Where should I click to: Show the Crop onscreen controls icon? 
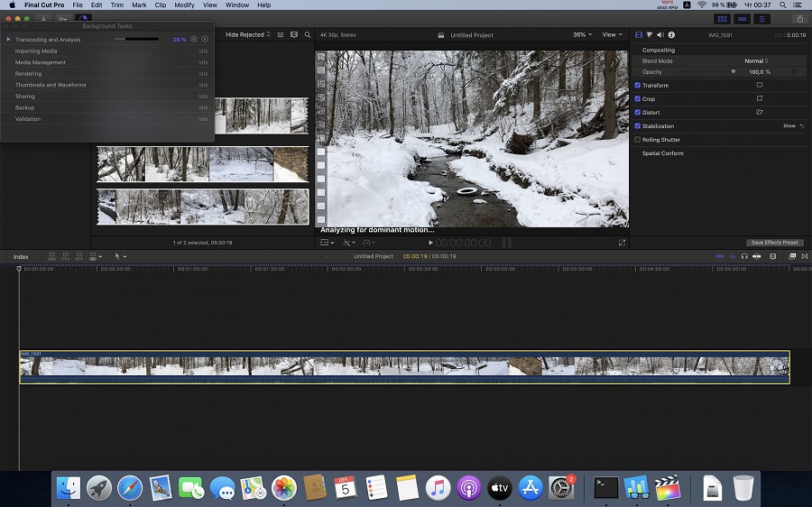(x=759, y=98)
